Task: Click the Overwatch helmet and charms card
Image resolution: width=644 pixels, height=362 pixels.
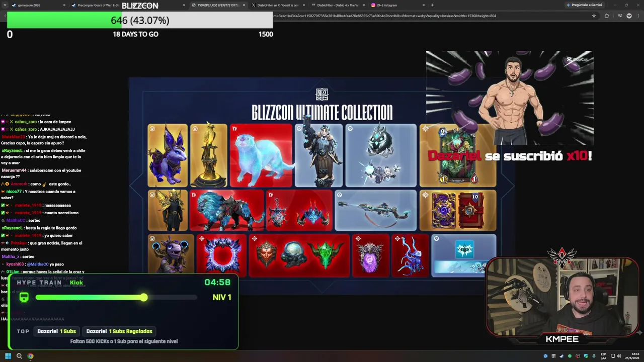Action: [x=381, y=155]
